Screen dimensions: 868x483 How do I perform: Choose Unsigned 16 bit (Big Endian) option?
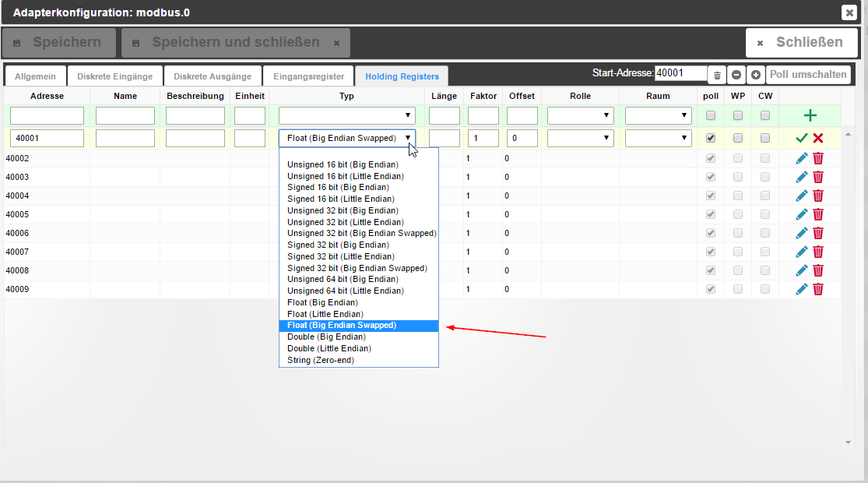[x=359, y=164]
